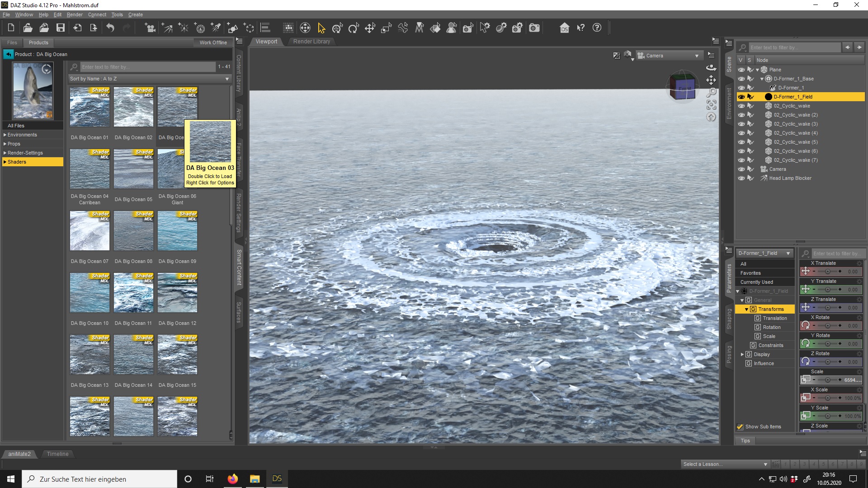The image size is (868, 488).
Task: Open the DAZ store home icon
Action: [564, 28]
